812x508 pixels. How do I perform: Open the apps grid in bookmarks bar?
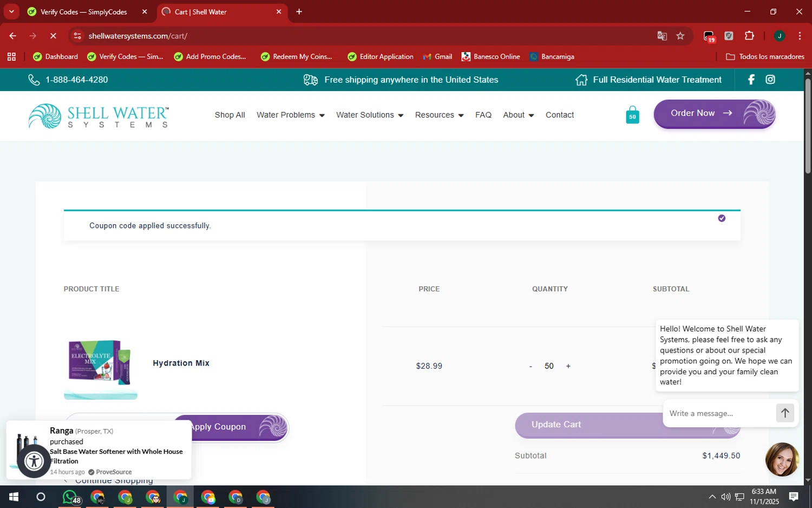(x=11, y=56)
